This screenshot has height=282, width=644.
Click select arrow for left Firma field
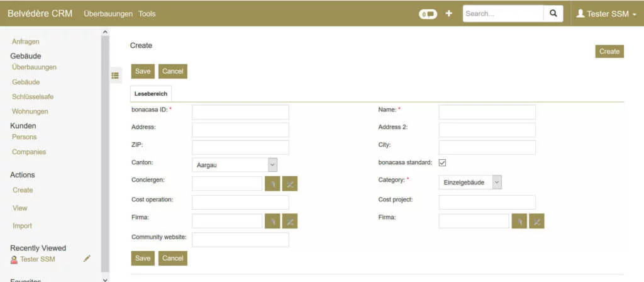(272, 221)
